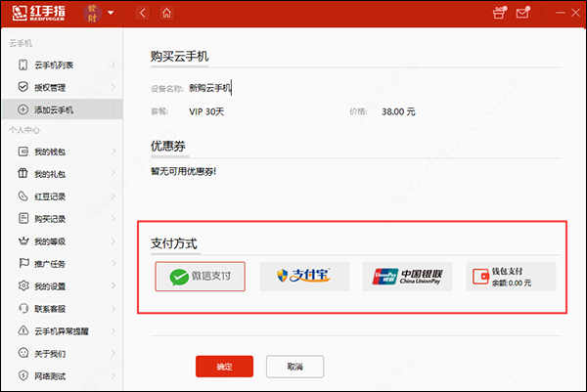Viewport: 587px width, 392px height.
Task: Click the phone icon beside 云手机列表
Action: coord(23,65)
